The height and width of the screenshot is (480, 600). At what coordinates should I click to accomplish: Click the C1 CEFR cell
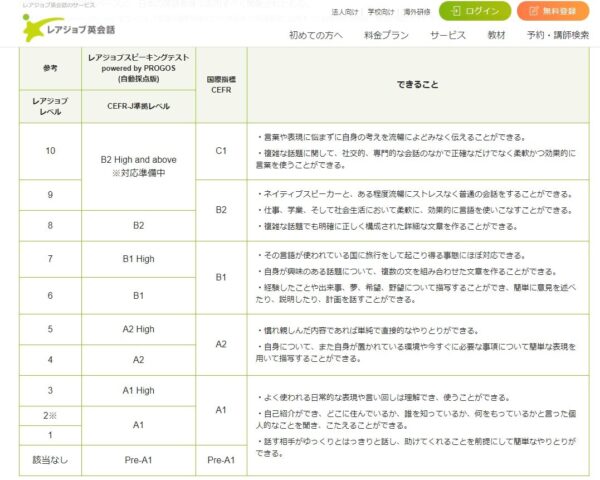tap(221, 151)
